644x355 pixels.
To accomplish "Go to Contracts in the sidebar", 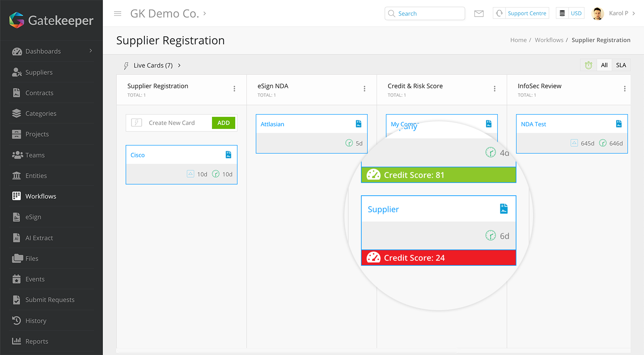I will pyautogui.click(x=39, y=93).
